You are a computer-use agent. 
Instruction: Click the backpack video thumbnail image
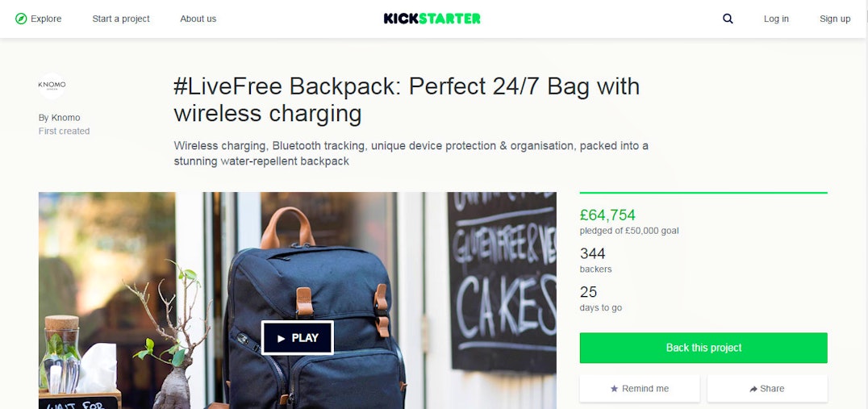pyautogui.click(x=298, y=301)
